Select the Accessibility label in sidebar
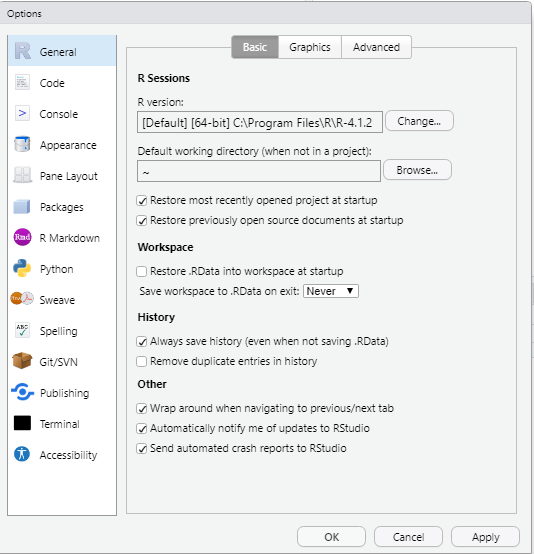Screen dimensions: 534x554 point(68,455)
